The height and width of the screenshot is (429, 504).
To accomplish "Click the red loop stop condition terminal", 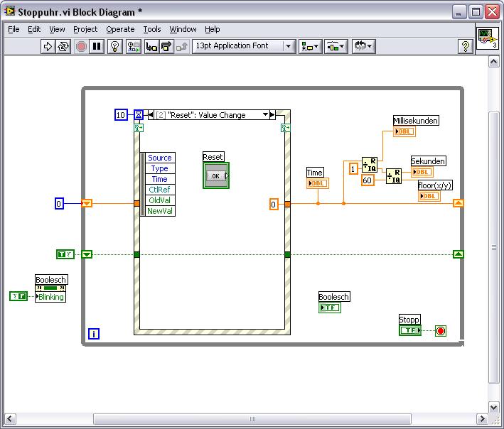I will pos(441,331).
